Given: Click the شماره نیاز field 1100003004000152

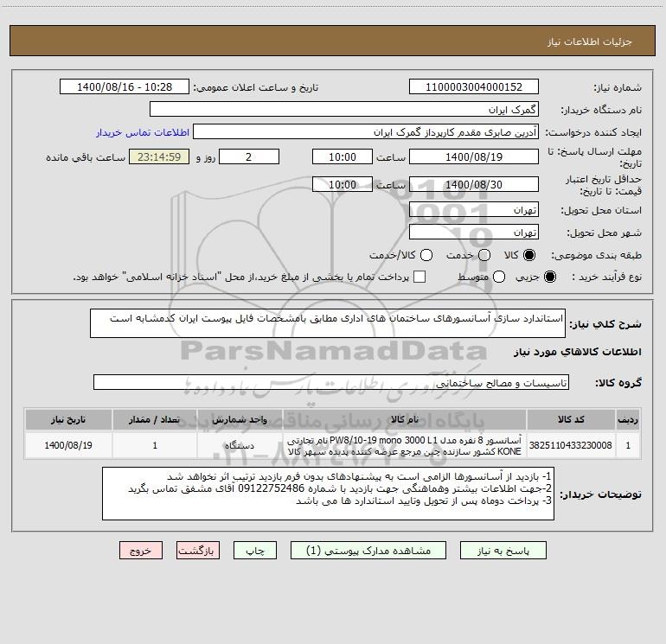Looking at the screenshot, I should coord(474,86).
